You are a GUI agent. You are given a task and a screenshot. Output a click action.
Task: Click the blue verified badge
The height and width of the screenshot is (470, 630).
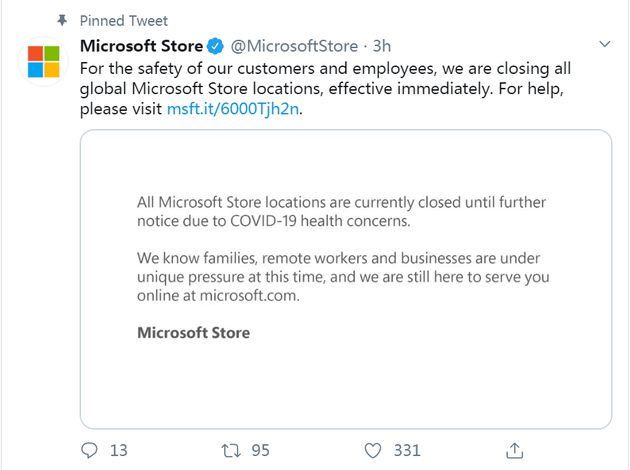(x=215, y=46)
